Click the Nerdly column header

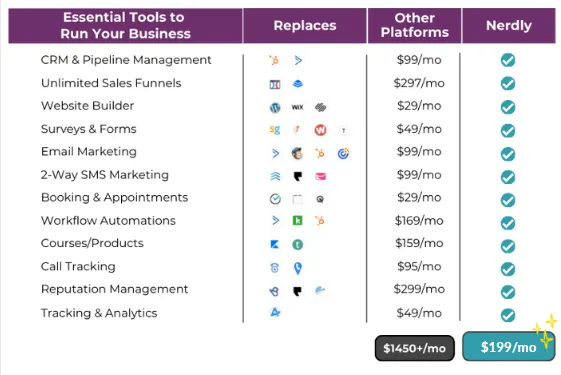point(509,26)
